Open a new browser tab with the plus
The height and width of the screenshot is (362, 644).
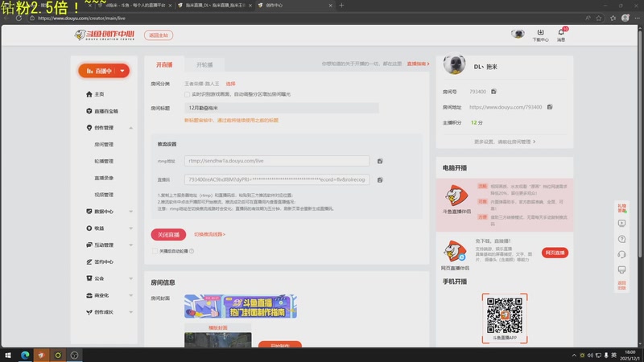coord(341,6)
